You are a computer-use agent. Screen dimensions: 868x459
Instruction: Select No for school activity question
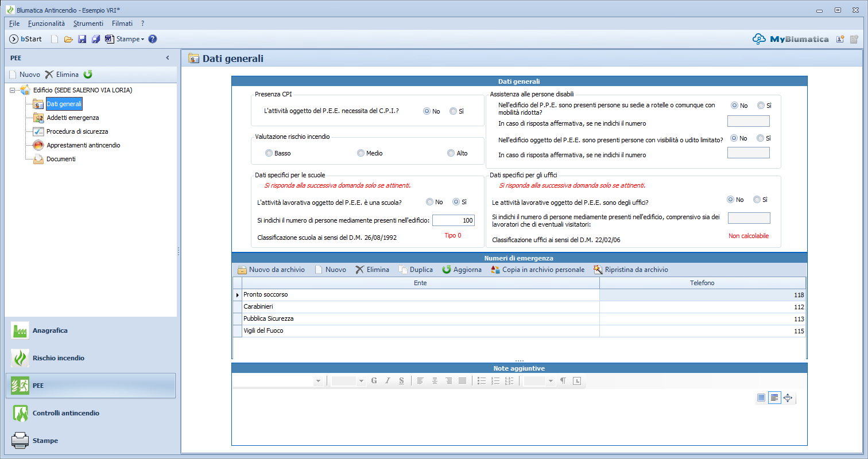[x=430, y=202]
